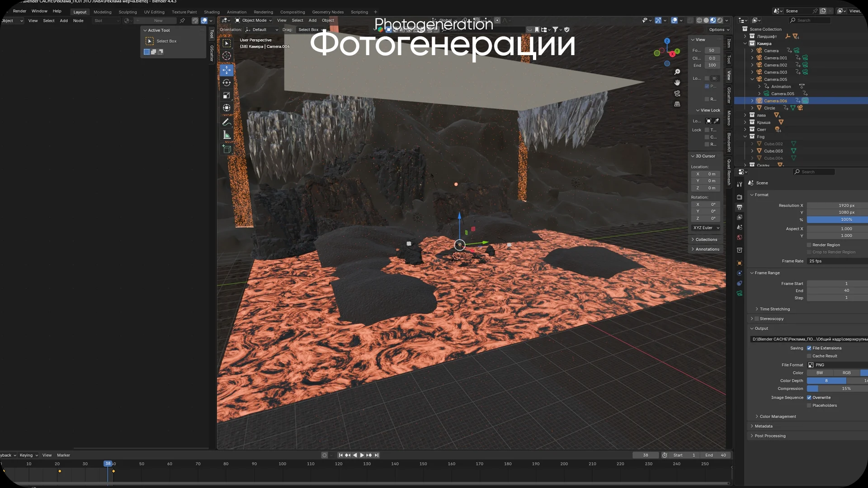Screen dimensions: 868x488
Task: Open the XYZ Euler rotation mode dropdown
Action: [706, 228]
